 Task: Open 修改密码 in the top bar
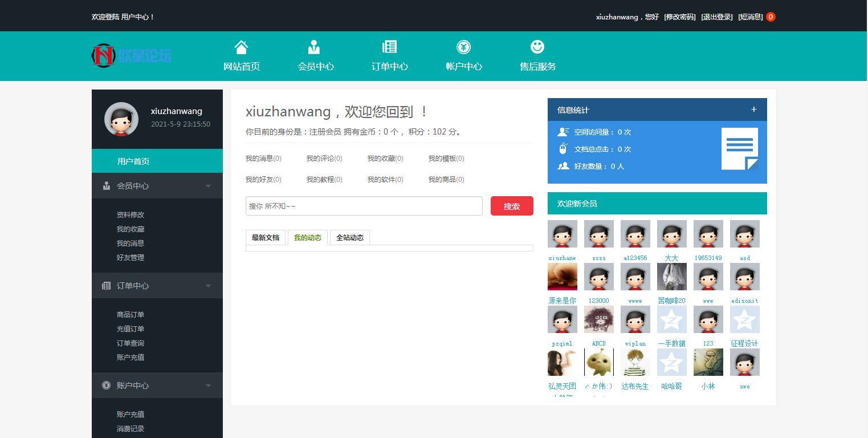679,17
